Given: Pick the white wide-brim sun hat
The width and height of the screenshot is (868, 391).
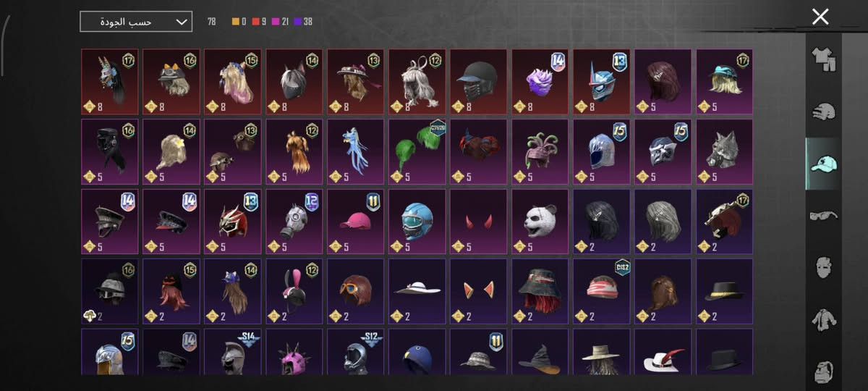Looking at the screenshot, I should [418, 291].
